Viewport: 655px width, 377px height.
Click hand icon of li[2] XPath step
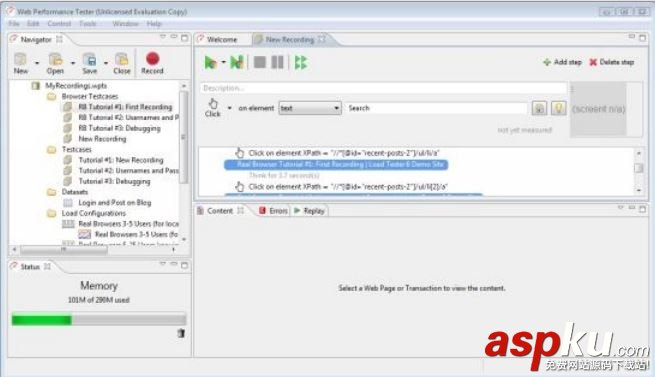point(239,186)
